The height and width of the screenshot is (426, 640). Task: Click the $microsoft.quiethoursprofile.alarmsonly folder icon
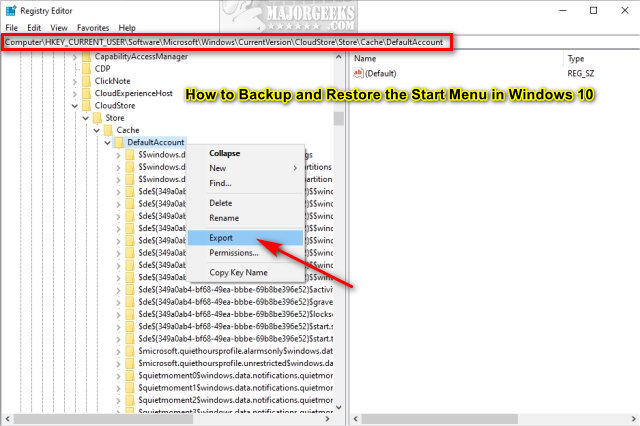coord(130,351)
